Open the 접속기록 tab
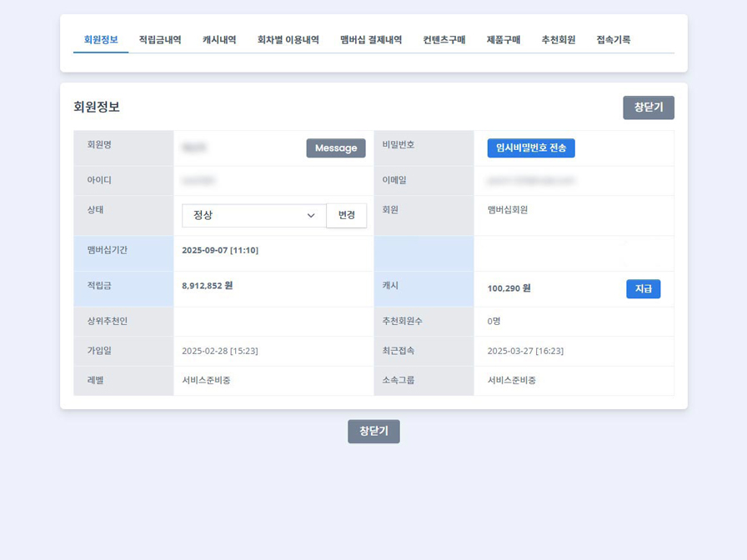747x560 pixels. 613,37
